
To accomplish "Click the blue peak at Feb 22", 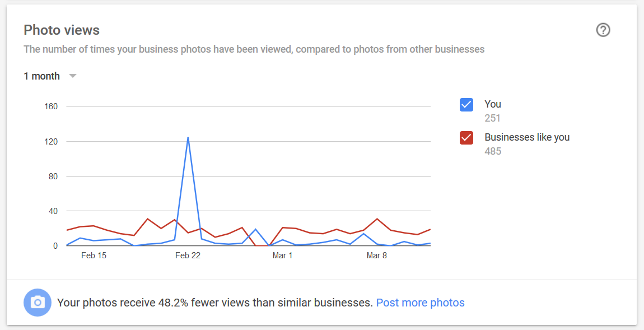I will tap(188, 138).
